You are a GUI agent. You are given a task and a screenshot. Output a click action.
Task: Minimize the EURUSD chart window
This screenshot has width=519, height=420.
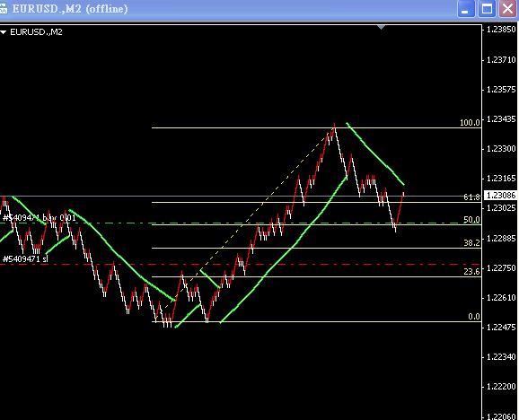466,9
